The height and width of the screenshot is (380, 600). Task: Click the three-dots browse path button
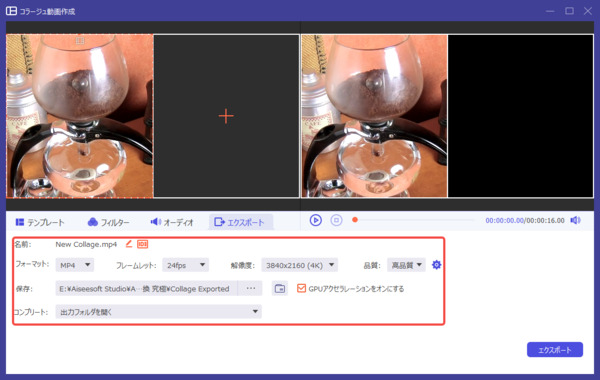pos(251,288)
